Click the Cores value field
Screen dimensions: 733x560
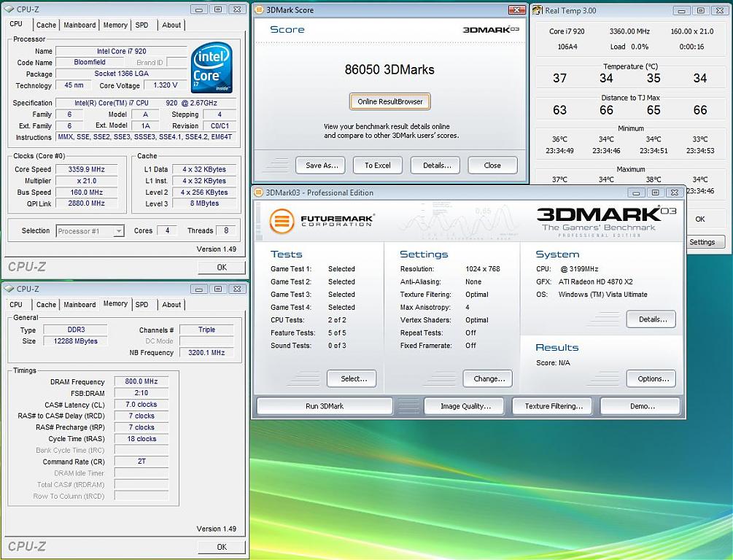167,230
